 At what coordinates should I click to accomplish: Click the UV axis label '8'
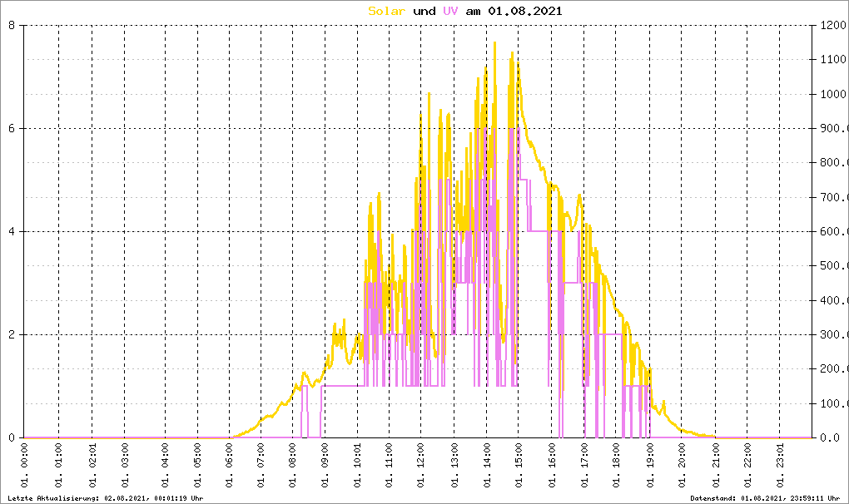click(x=12, y=25)
